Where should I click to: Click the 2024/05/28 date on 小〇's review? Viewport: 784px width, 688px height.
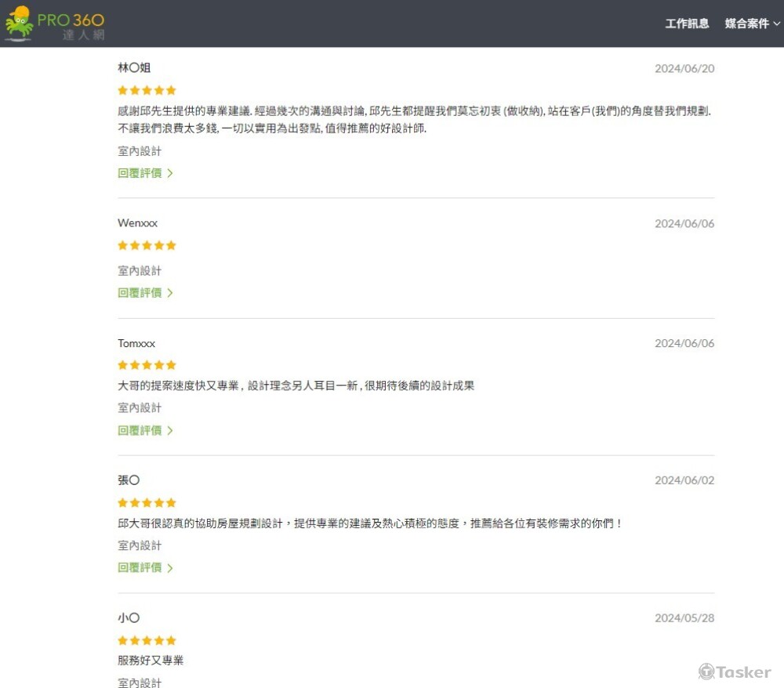coord(684,618)
